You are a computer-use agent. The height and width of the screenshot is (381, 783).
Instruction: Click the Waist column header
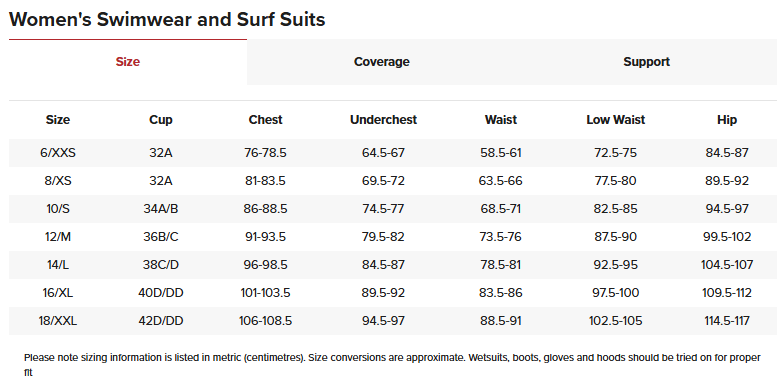click(501, 120)
